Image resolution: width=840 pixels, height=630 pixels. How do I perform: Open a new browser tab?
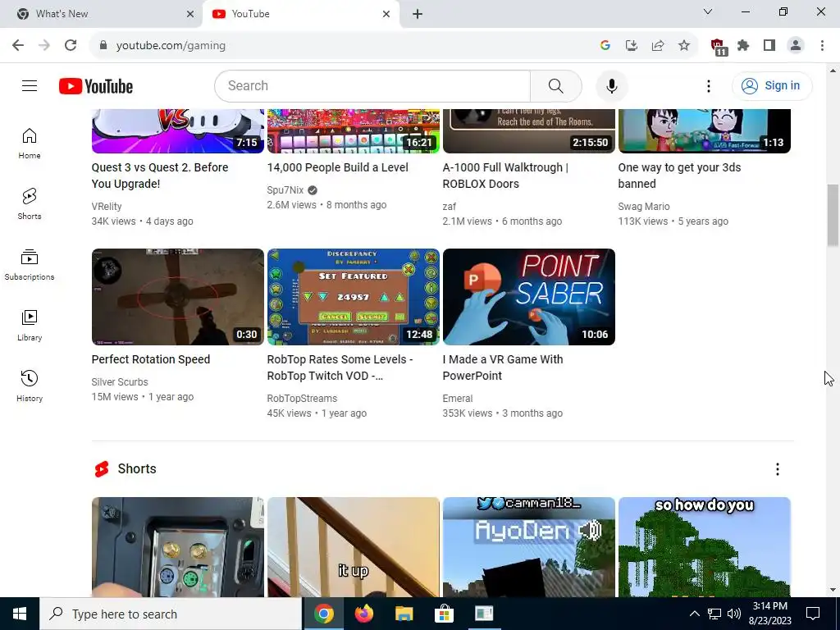[x=418, y=14]
